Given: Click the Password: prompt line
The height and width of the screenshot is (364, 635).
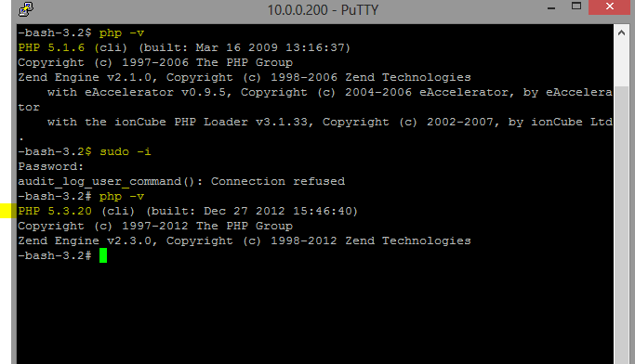Looking at the screenshot, I should click(x=50, y=166).
